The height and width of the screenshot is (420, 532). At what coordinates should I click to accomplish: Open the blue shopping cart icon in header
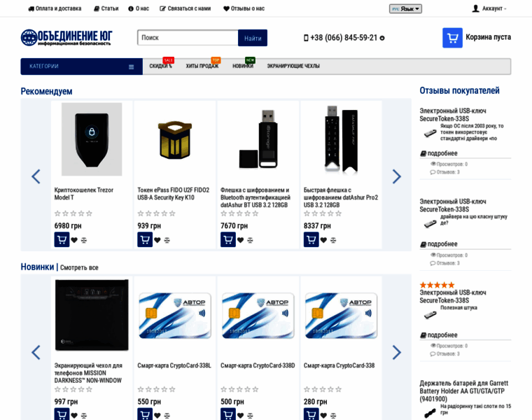click(x=452, y=38)
